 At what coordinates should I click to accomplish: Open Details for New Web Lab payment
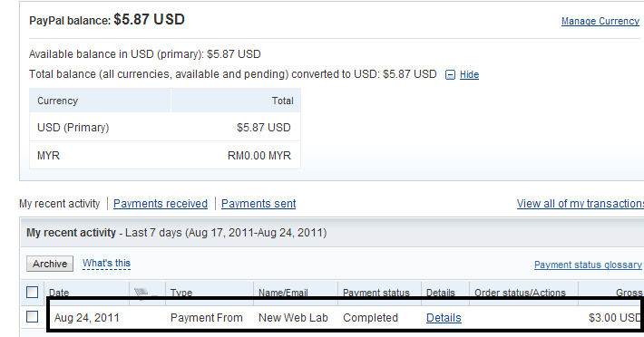[444, 318]
